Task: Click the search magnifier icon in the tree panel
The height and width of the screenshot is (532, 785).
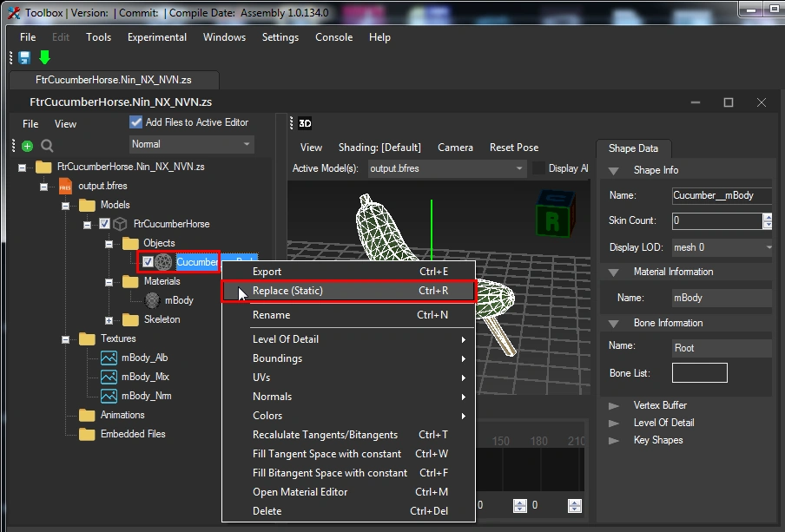Action: click(47, 146)
